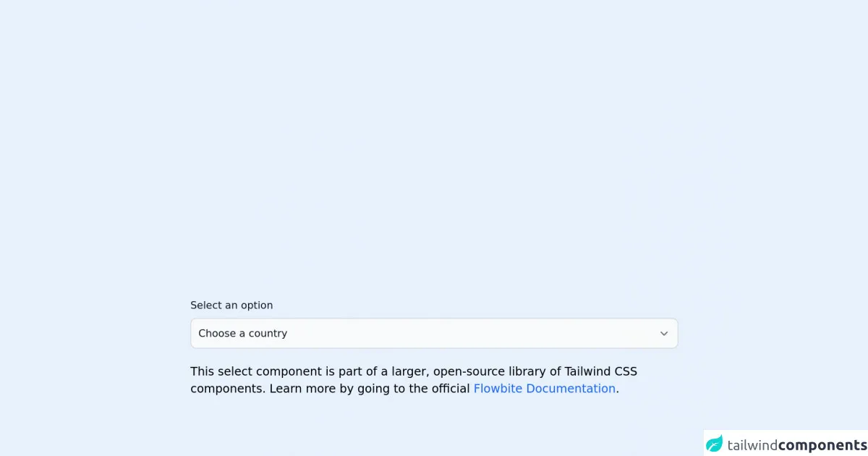This screenshot has width=868, height=456.
Task: Click the word "Documentation" in the link
Action: [571, 389]
